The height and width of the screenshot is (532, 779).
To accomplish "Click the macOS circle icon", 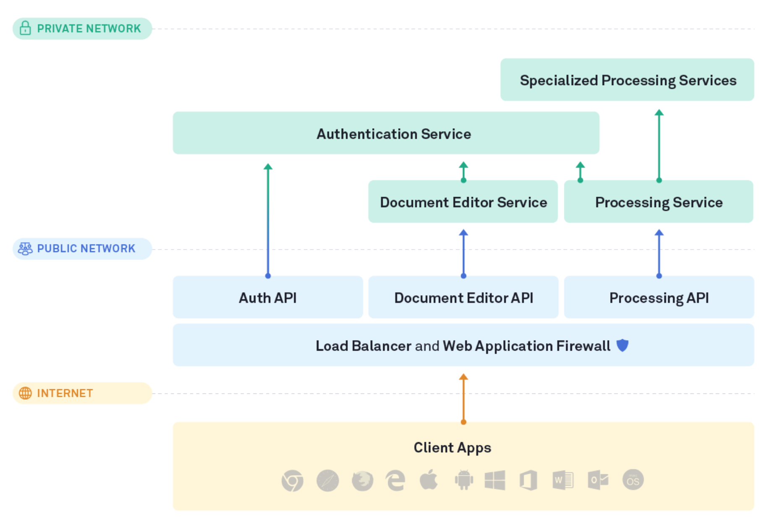I will pyautogui.click(x=633, y=480).
